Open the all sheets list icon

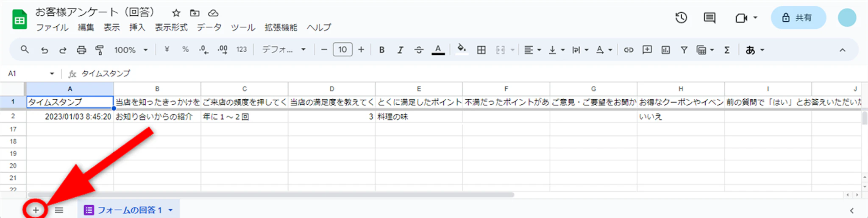pos(59,210)
